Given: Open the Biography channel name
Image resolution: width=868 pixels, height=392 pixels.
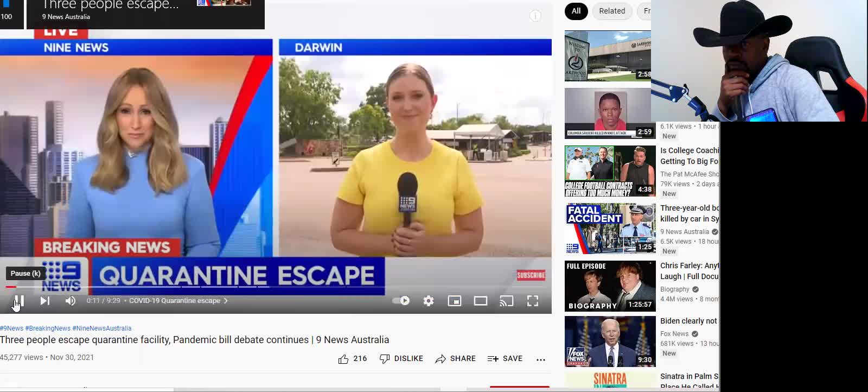Looking at the screenshot, I should pyautogui.click(x=675, y=289).
